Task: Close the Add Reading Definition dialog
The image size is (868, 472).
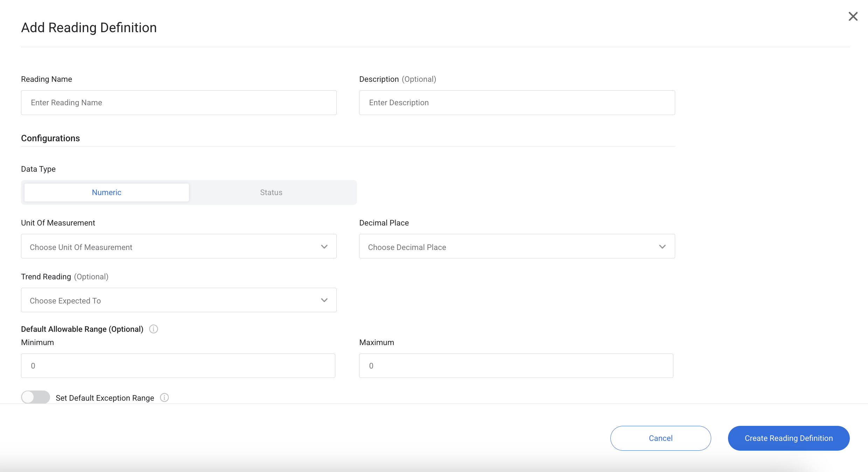Action: click(x=853, y=16)
